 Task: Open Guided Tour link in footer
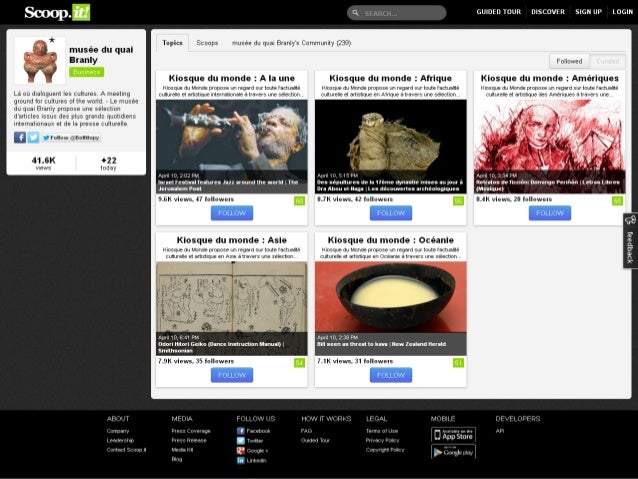pyautogui.click(x=315, y=440)
